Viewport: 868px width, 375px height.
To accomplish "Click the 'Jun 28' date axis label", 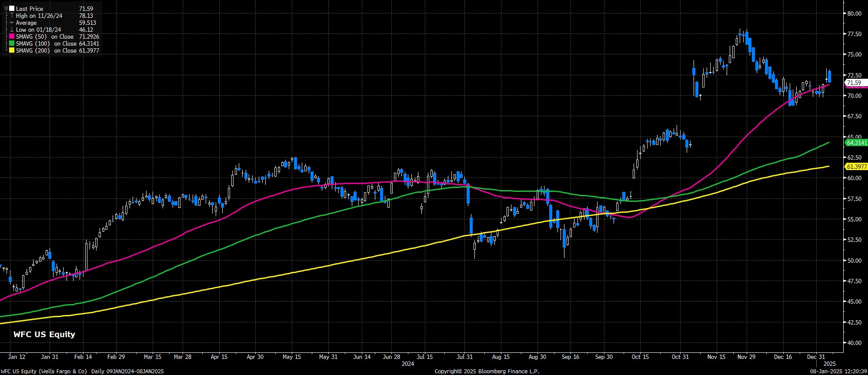I will point(391,357).
